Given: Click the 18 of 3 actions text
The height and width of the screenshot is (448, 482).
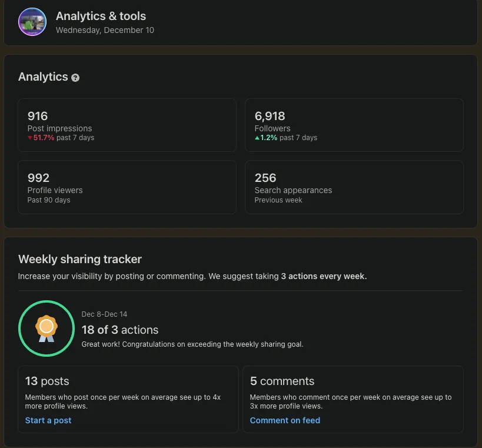Looking at the screenshot, I should (120, 330).
